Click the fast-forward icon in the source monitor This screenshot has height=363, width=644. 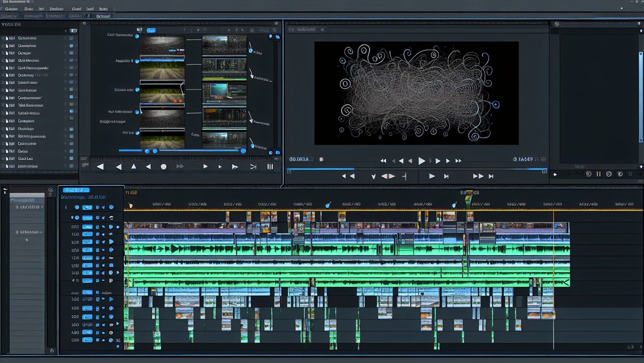(180, 166)
